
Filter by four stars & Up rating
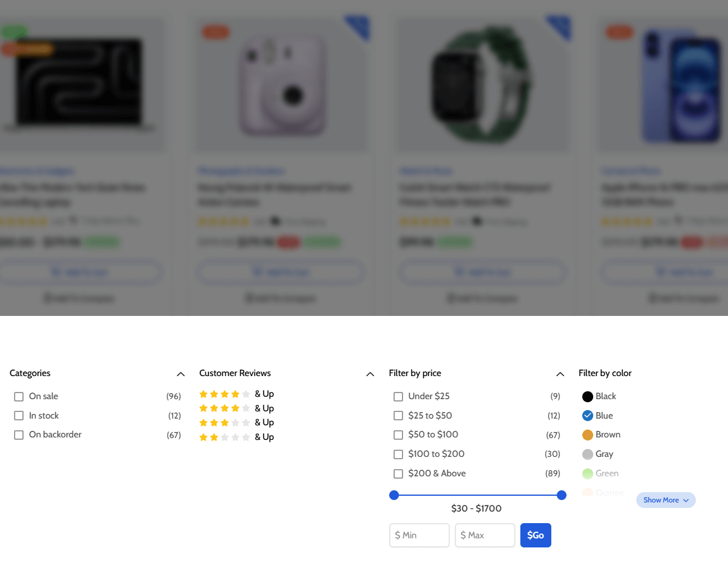(236, 394)
